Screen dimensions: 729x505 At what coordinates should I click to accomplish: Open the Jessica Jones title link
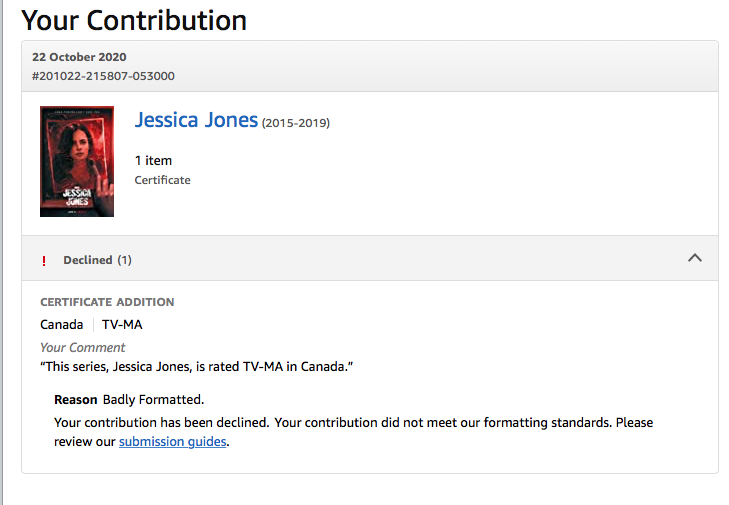(x=196, y=120)
